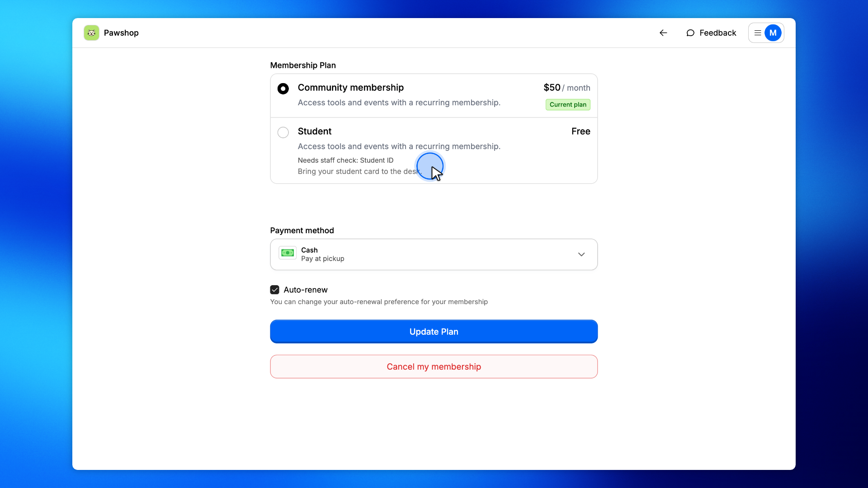Image resolution: width=868 pixels, height=488 pixels.
Task: Expand the payment method chevron
Action: tap(581, 254)
